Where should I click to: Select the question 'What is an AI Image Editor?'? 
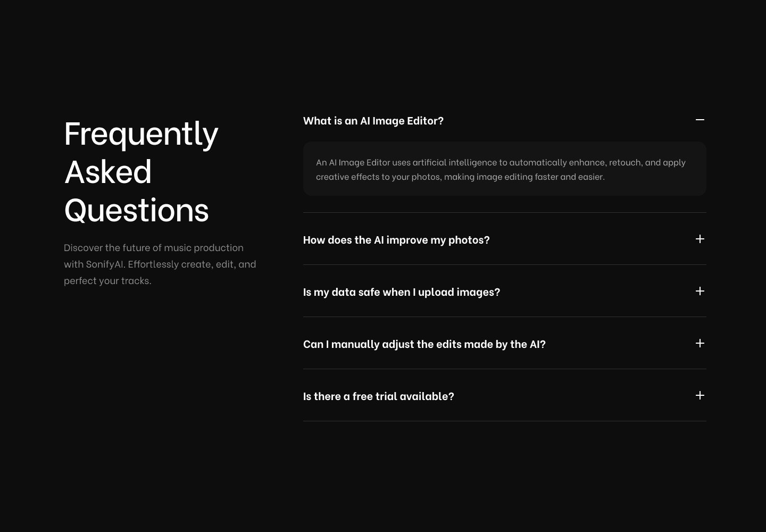(x=373, y=121)
